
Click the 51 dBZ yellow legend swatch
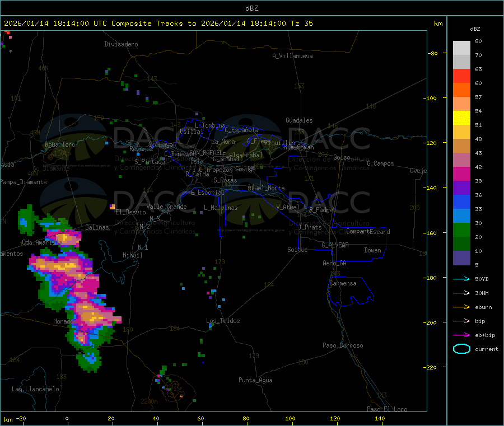pyautogui.click(x=461, y=118)
